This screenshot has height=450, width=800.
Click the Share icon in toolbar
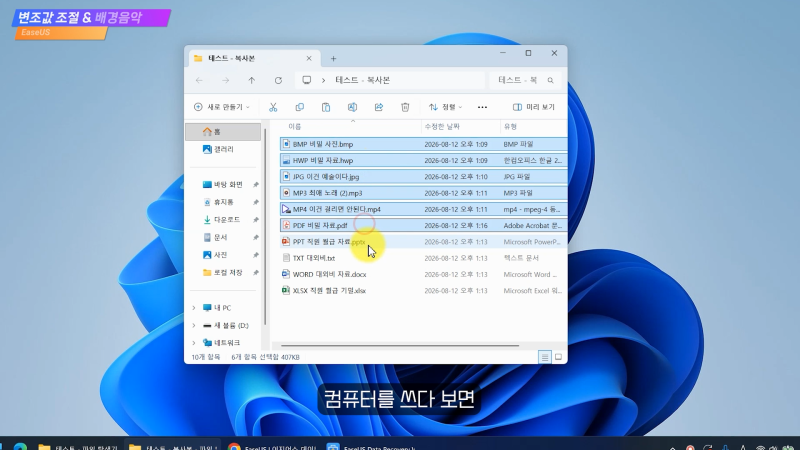pyautogui.click(x=379, y=107)
